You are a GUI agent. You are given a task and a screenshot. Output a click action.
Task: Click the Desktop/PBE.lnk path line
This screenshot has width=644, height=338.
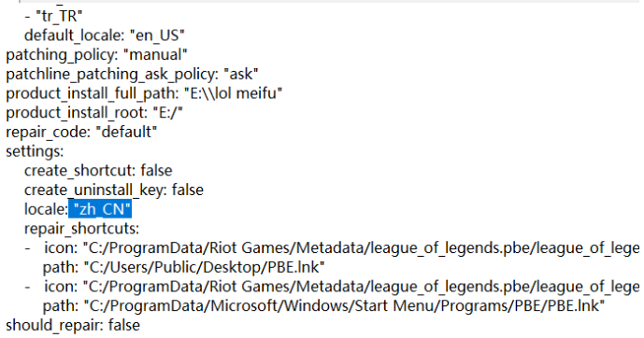pos(183,267)
